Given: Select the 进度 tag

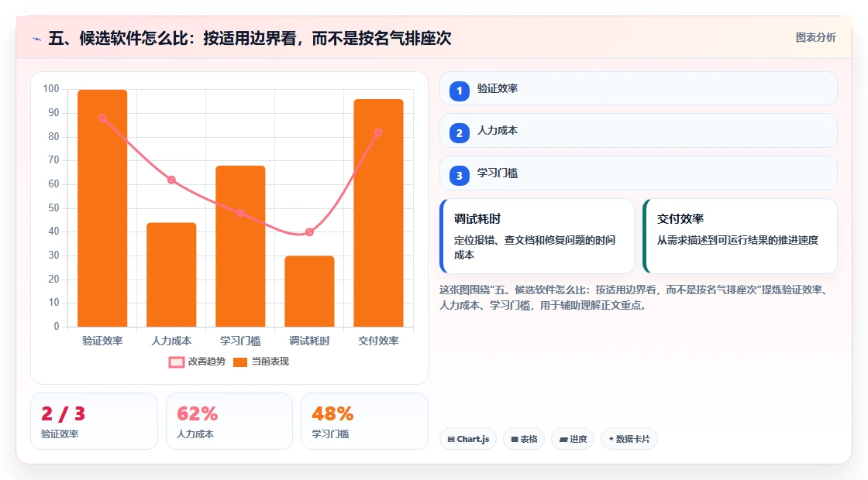Looking at the screenshot, I should 573,439.
